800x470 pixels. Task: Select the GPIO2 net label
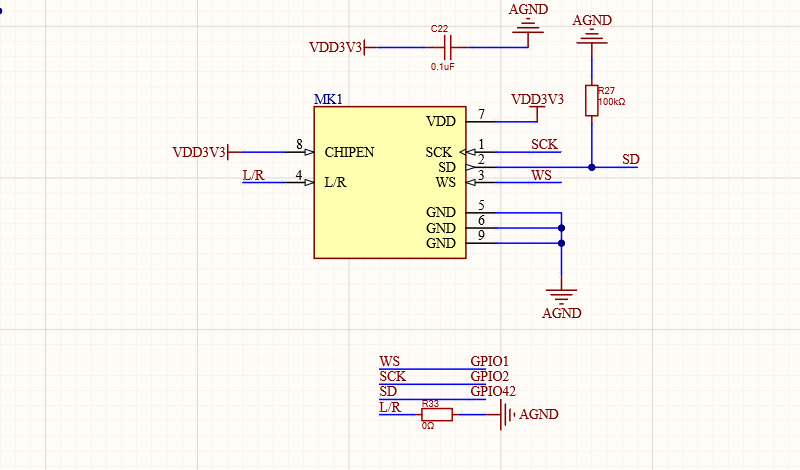point(490,377)
